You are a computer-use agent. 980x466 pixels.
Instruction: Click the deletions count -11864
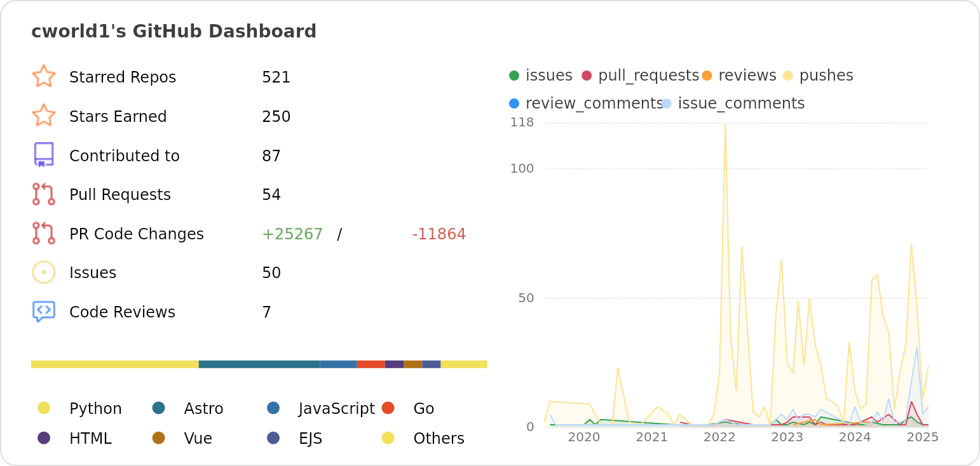click(439, 234)
